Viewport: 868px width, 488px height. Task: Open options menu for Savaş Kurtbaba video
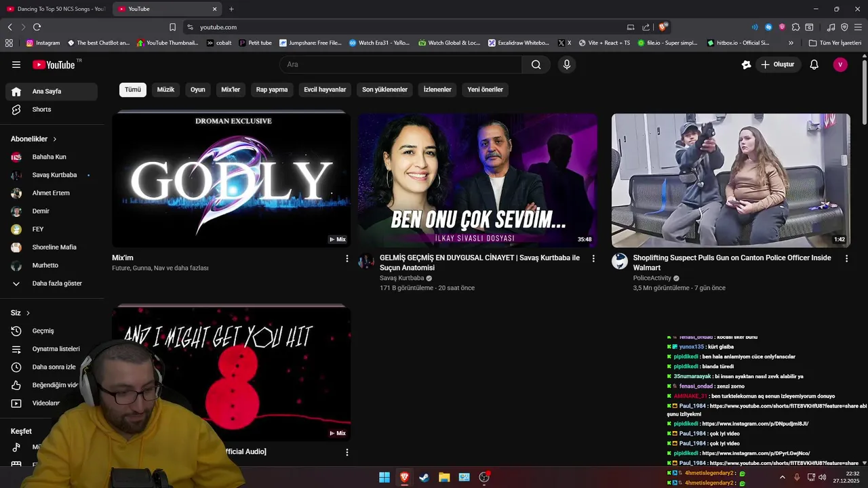(x=593, y=258)
